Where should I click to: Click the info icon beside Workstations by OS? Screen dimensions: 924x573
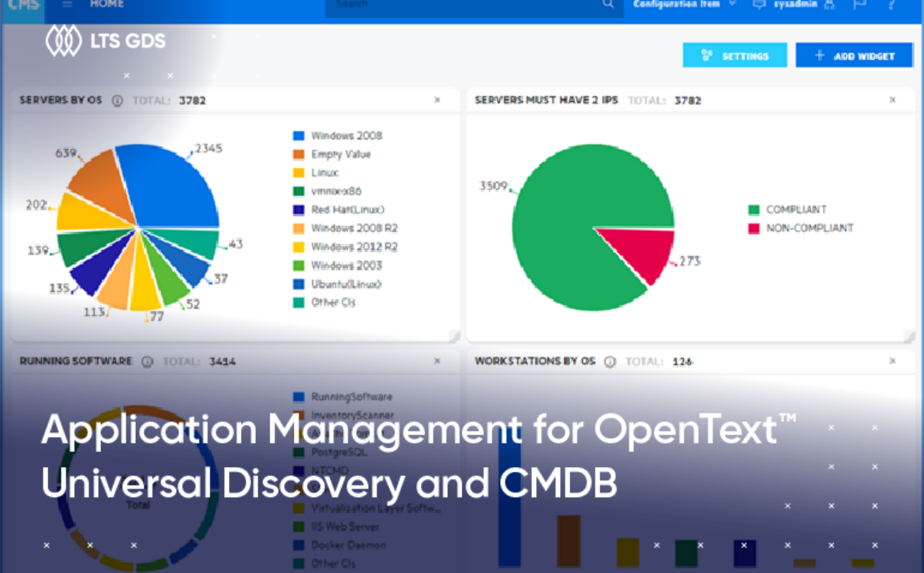click(609, 361)
